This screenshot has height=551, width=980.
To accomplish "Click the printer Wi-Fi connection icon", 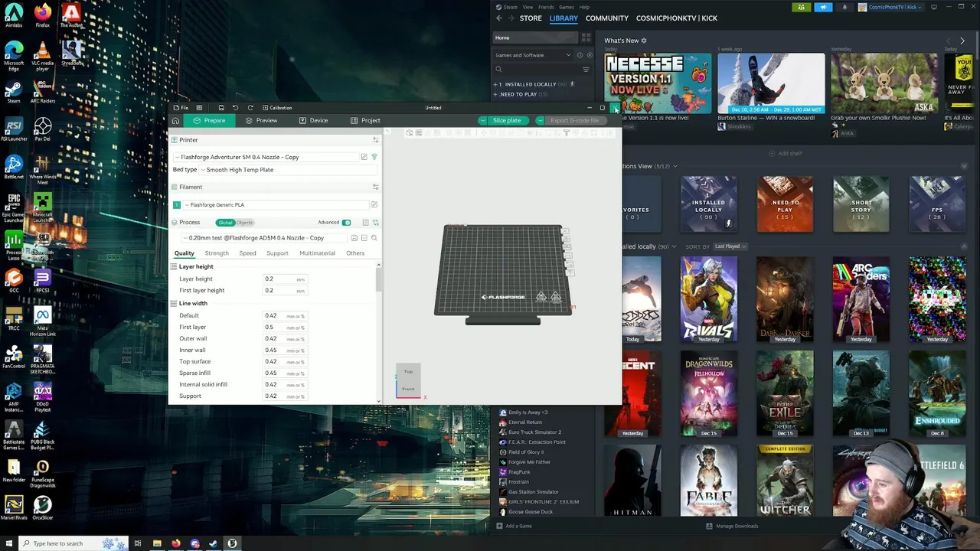I will coord(374,157).
